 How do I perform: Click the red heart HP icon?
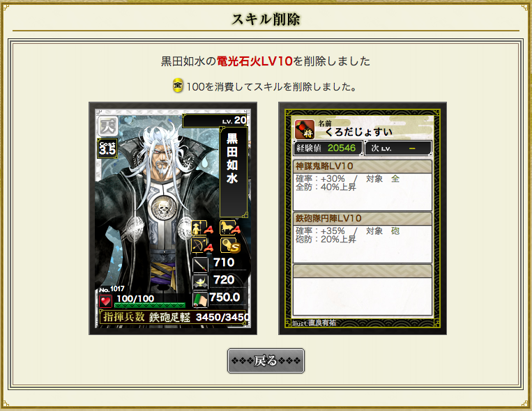(105, 301)
